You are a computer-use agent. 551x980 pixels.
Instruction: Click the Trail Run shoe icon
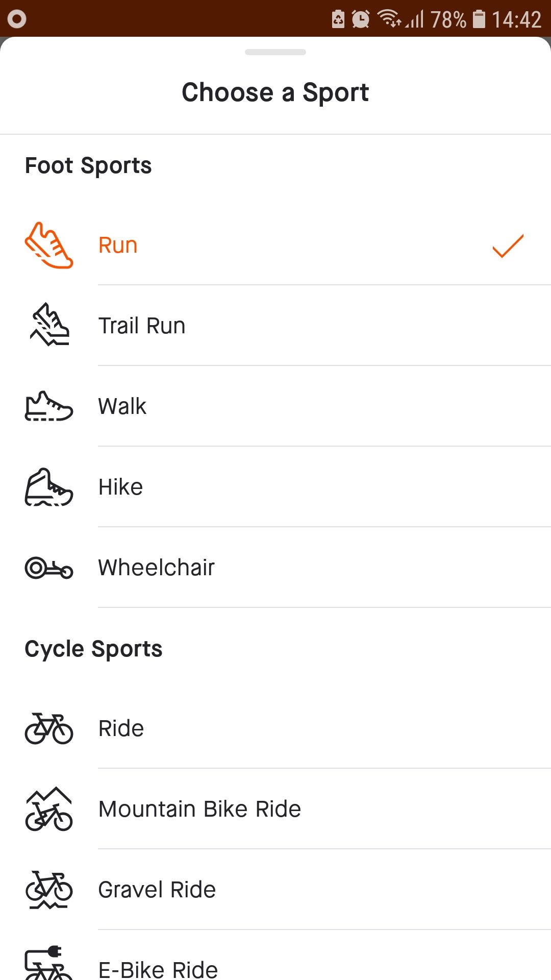(47, 325)
